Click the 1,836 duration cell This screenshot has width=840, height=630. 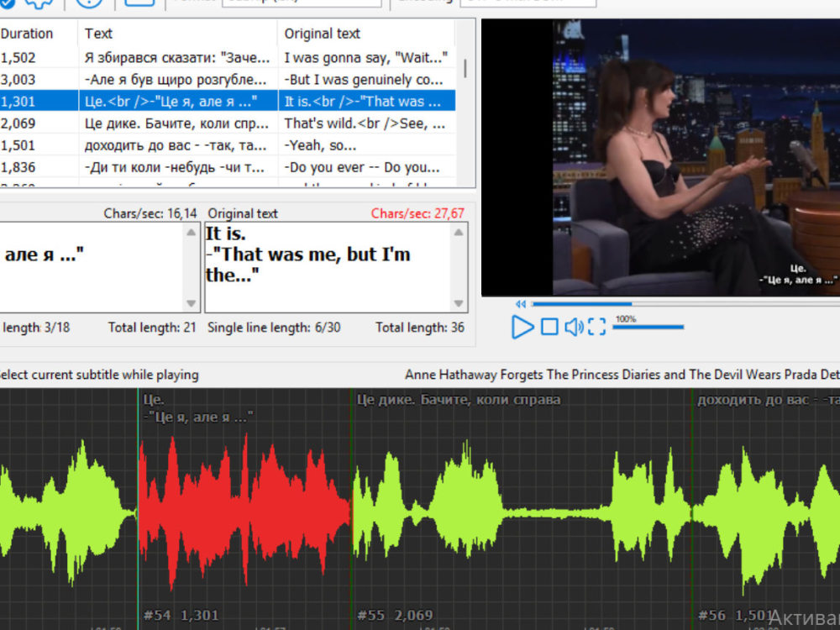[x=39, y=167]
